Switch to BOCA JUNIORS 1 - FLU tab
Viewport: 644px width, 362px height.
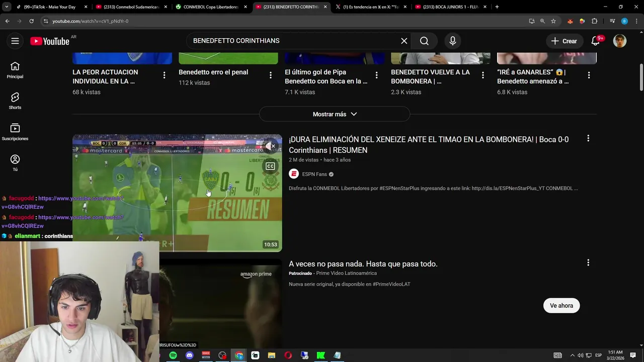451,7
